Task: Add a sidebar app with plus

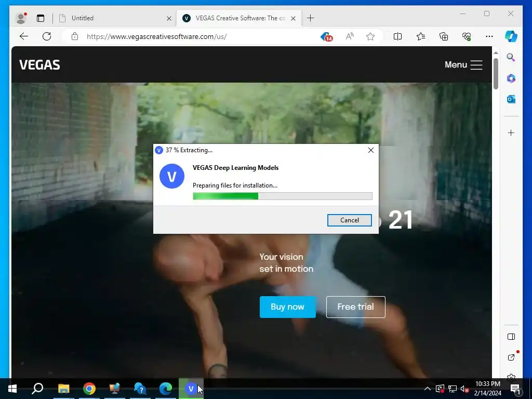Action: click(x=511, y=132)
